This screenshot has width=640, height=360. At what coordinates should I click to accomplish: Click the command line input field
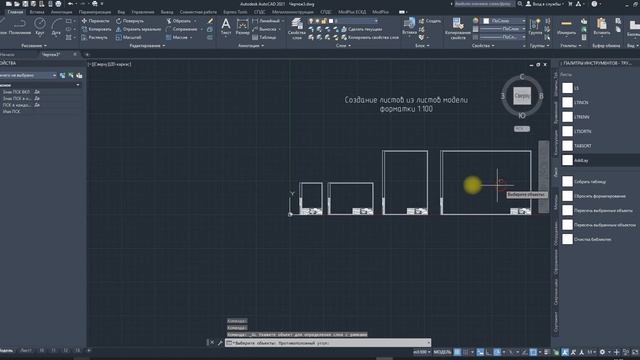tap(328, 343)
